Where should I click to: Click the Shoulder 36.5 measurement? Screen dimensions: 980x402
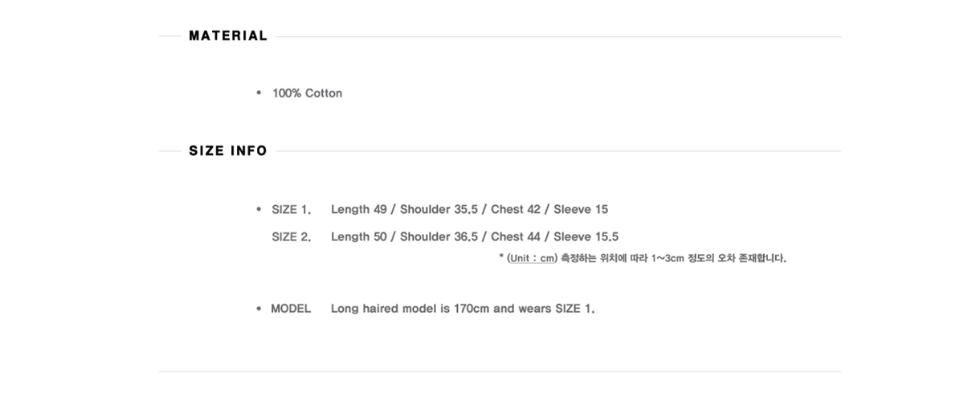click(x=439, y=236)
